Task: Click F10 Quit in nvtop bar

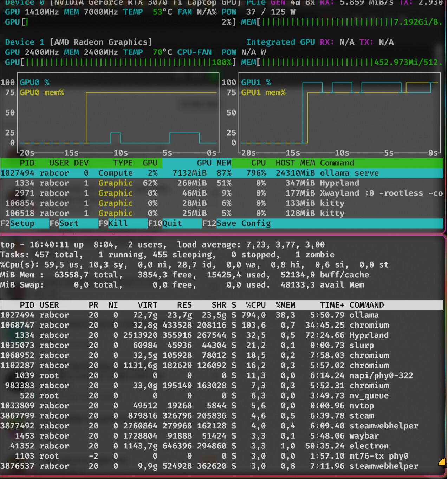Action: [x=172, y=223]
